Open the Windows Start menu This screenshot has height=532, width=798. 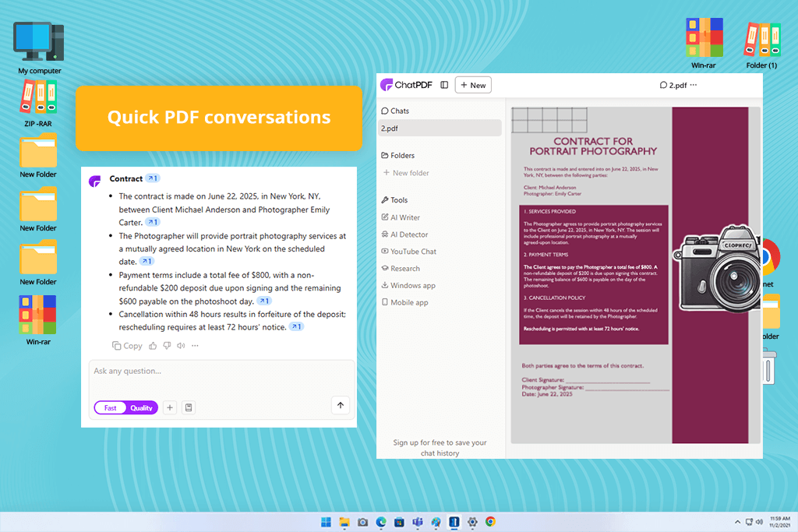327,522
